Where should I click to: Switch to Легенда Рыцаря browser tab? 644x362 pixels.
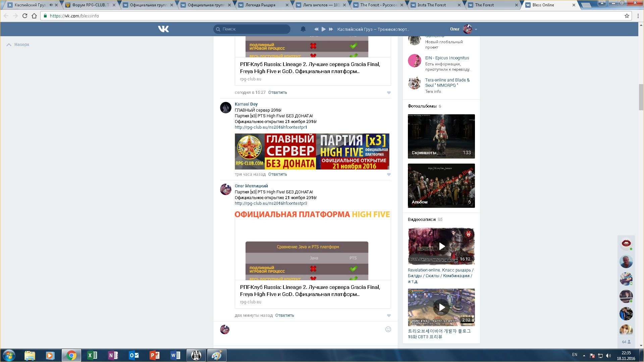pyautogui.click(x=263, y=5)
